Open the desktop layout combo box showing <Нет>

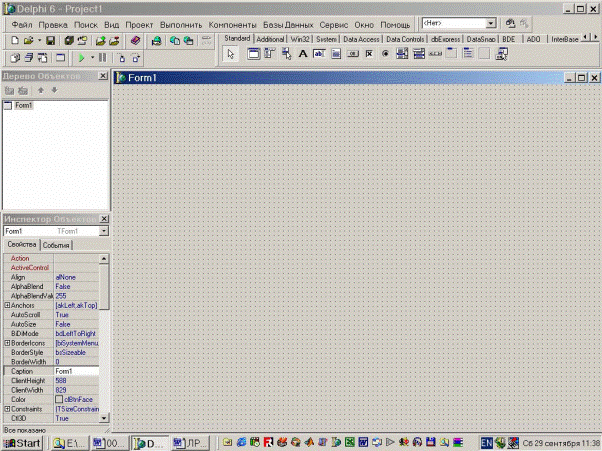point(459,23)
